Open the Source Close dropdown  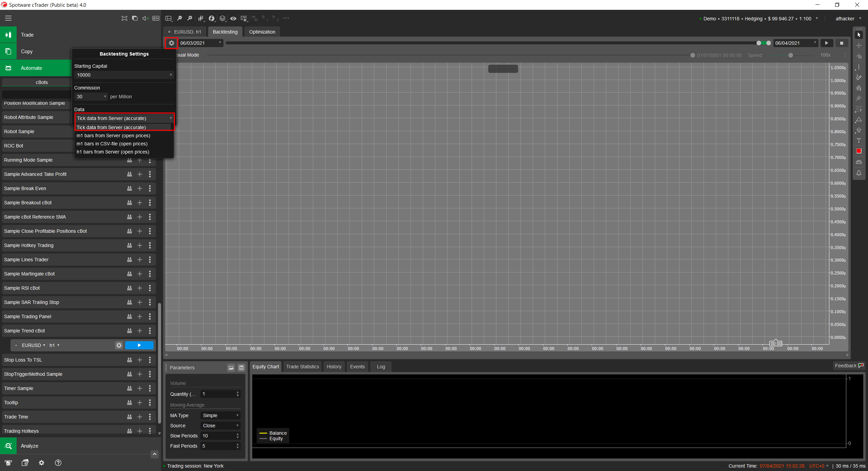[x=221, y=426]
